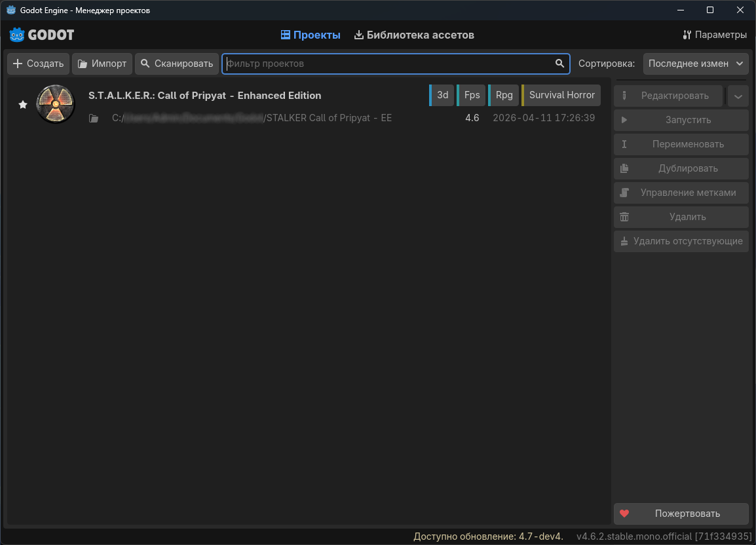756x545 pixels.
Task: Click Удалить отсутствующие button
Action: [x=681, y=241]
